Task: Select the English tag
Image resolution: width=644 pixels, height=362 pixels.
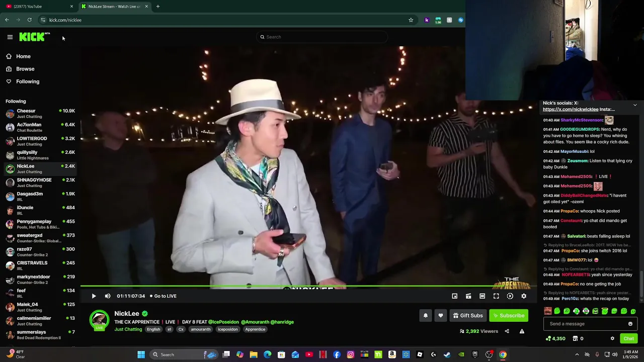Action: 153,329
